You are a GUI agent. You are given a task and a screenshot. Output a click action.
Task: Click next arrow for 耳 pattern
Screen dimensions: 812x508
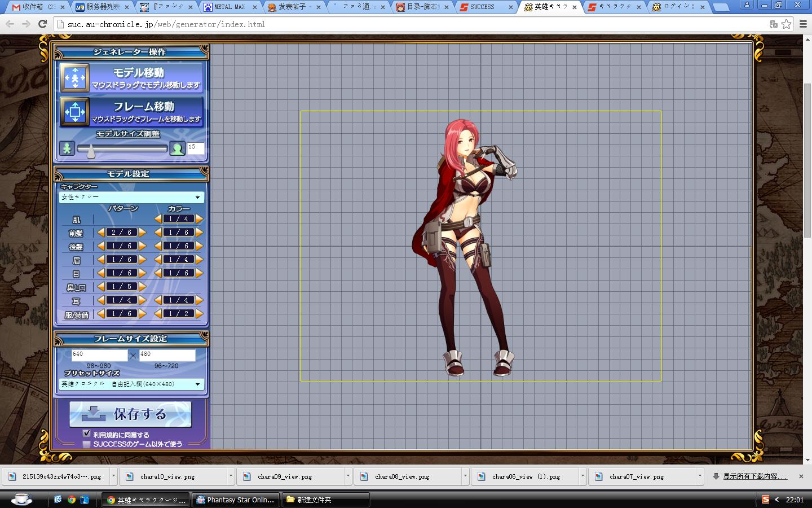142,300
